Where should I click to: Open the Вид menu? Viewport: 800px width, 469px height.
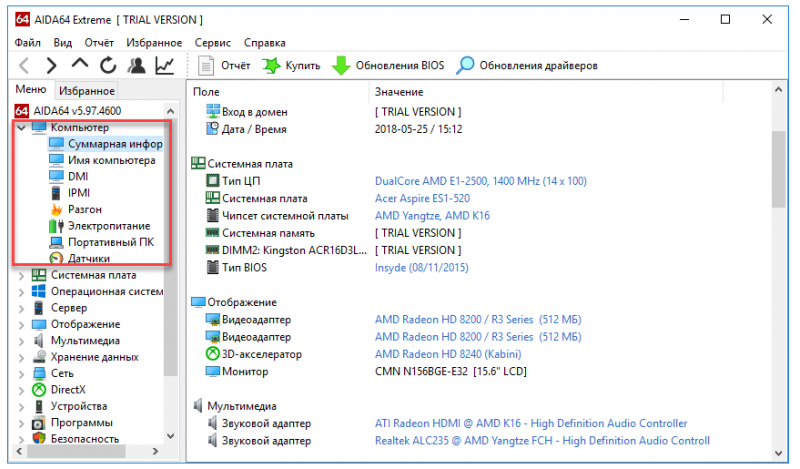(x=63, y=43)
